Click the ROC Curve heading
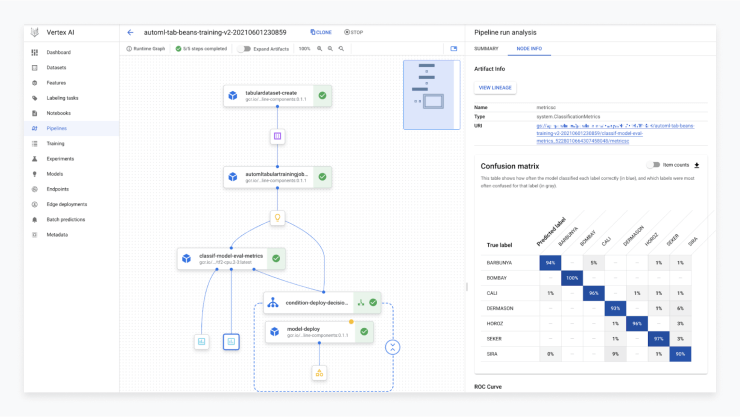This screenshot has height=417, width=740. tap(488, 386)
